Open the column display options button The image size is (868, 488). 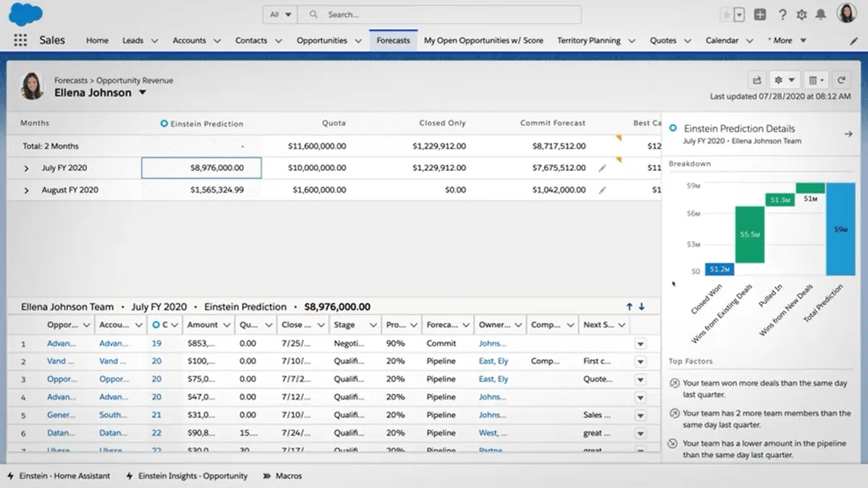pyautogui.click(x=816, y=80)
